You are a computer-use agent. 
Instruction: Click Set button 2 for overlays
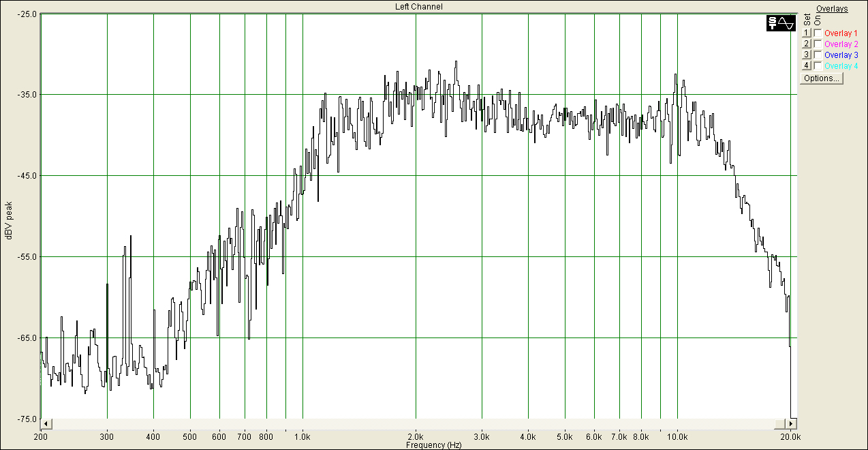tap(806, 44)
